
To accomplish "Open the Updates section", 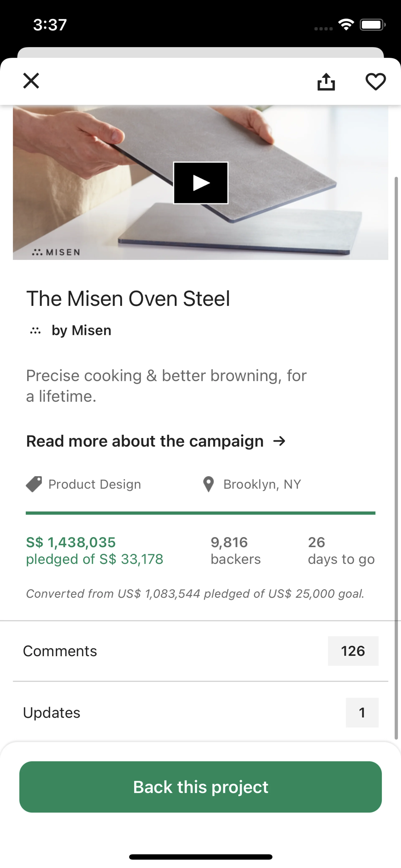I will pos(52,713).
